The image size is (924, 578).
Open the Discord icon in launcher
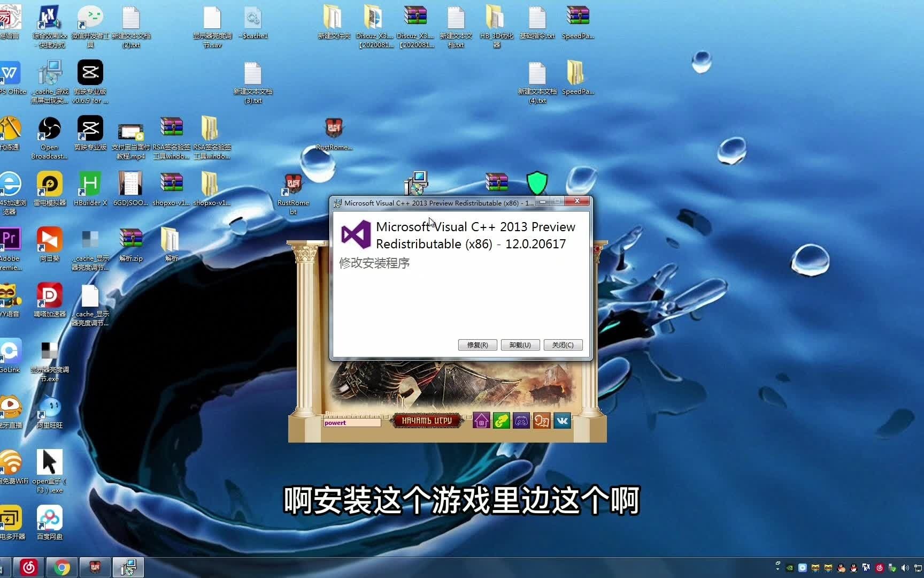point(521,421)
